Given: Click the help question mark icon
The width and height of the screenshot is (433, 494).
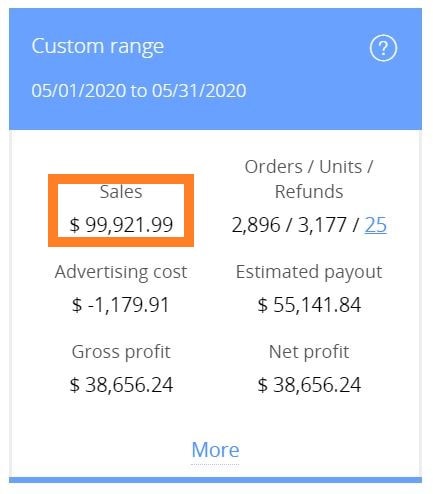Looking at the screenshot, I should [383, 48].
